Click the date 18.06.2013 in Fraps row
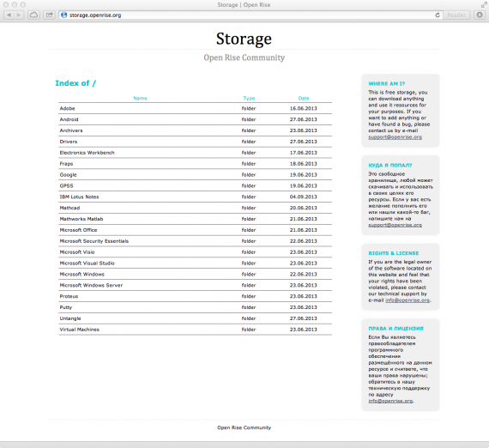The height and width of the screenshot is (448, 489). 303,164
